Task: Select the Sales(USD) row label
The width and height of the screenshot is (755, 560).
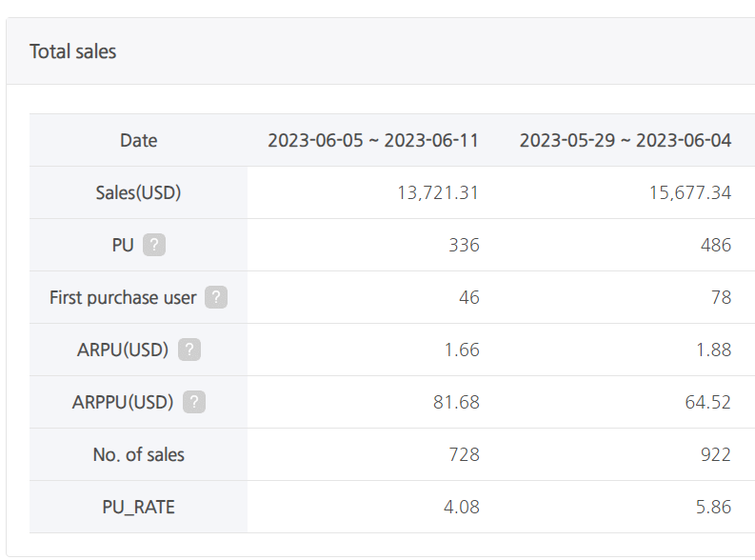Action: 138,192
